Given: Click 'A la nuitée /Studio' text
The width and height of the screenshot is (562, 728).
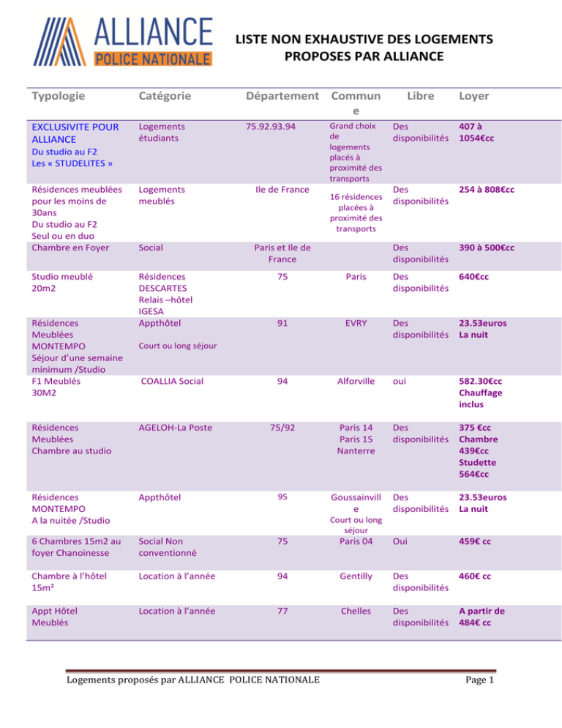Looking at the screenshot, I should click(x=70, y=521).
